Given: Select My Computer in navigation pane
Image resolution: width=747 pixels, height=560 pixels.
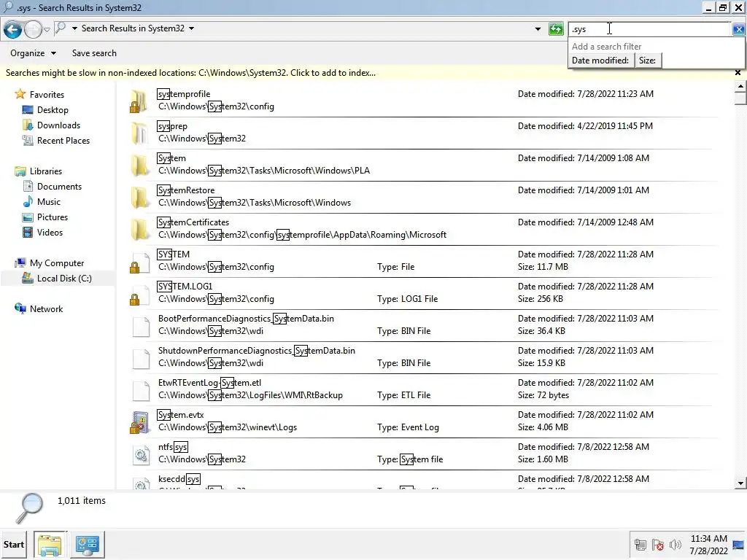Looking at the screenshot, I should coord(57,262).
